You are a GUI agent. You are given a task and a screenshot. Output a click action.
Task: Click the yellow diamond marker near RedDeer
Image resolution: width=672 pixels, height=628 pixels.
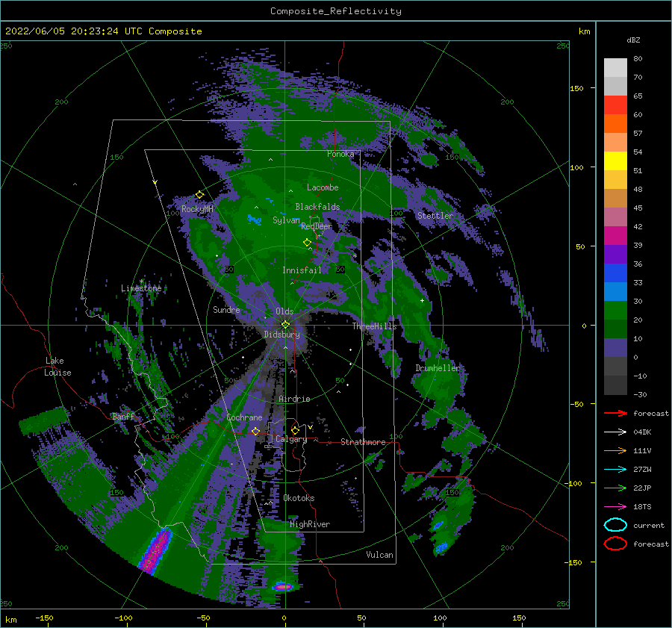[307, 243]
